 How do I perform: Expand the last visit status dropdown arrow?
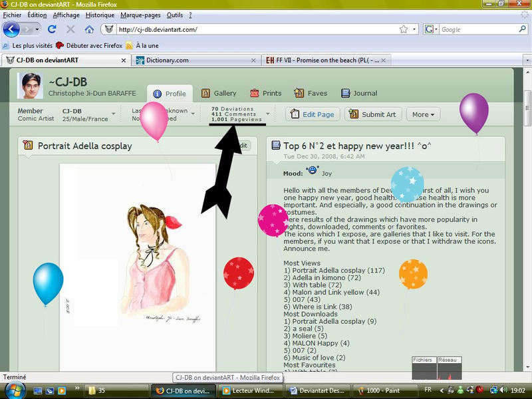(x=193, y=114)
